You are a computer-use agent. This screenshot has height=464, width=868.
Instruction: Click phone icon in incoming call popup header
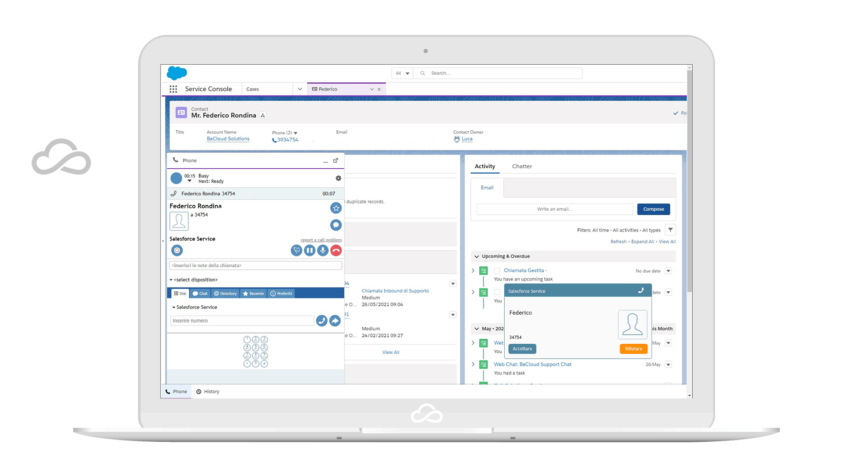click(x=641, y=291)
